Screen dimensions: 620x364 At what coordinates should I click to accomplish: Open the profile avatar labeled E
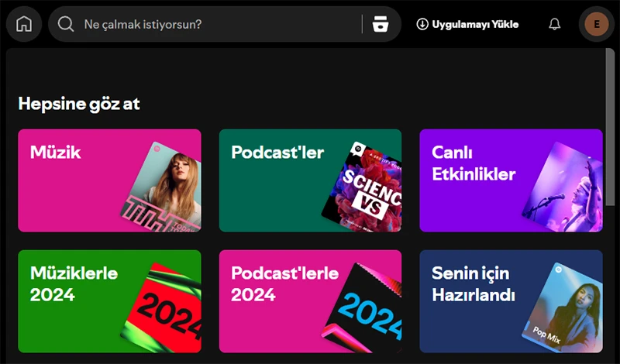(597, 24)
